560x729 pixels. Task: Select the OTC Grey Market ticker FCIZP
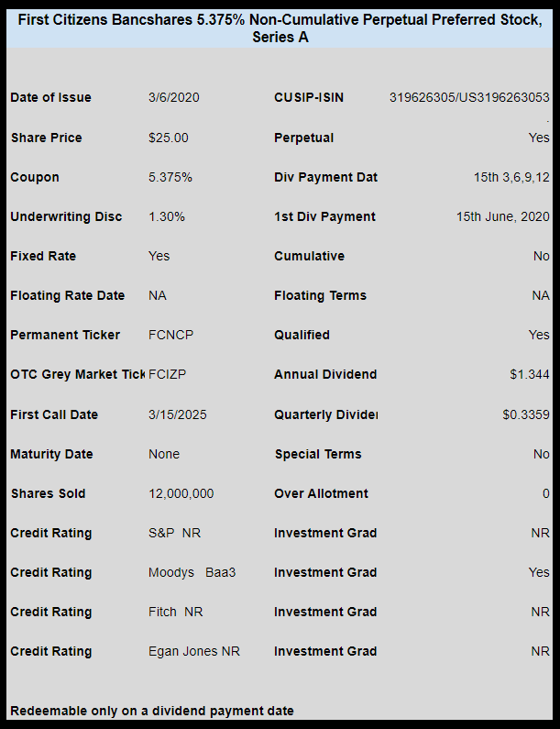[168, 375]
